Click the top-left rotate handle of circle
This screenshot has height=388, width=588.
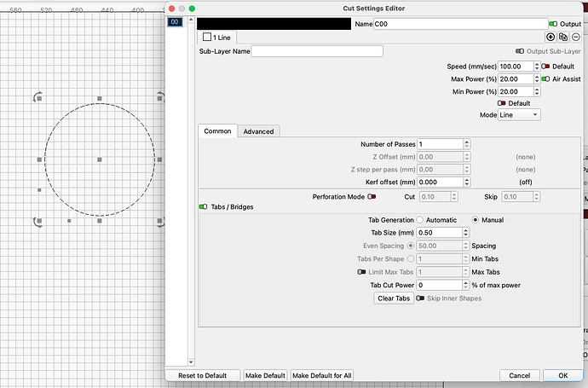click(37, 97)
